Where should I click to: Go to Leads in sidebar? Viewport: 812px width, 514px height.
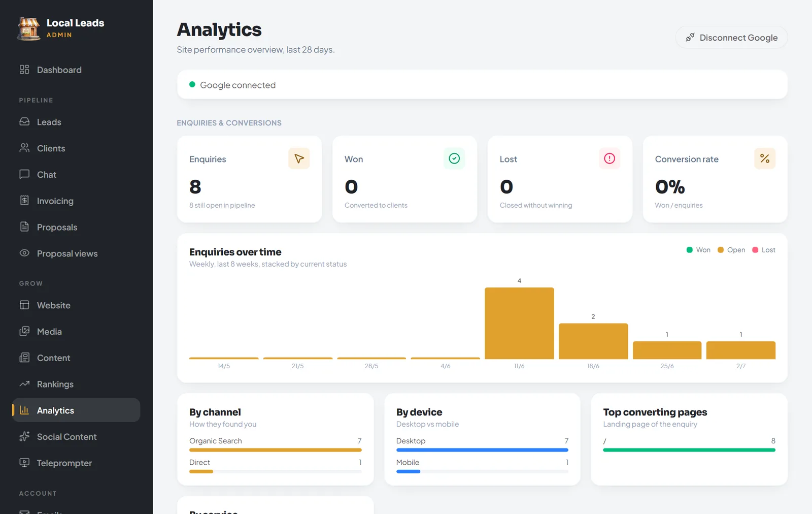click(x=76, y=122)
